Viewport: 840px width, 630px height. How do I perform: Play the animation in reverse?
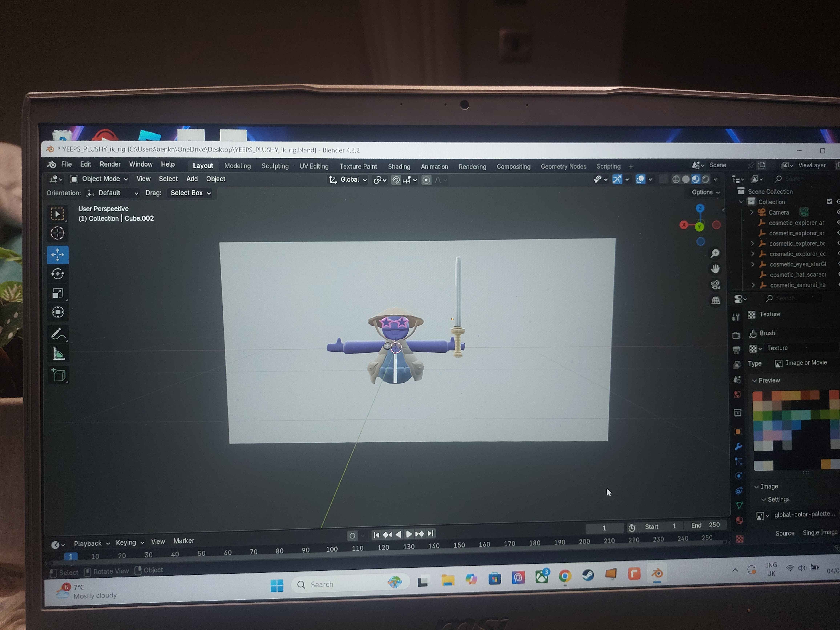[x=398, y=534]
